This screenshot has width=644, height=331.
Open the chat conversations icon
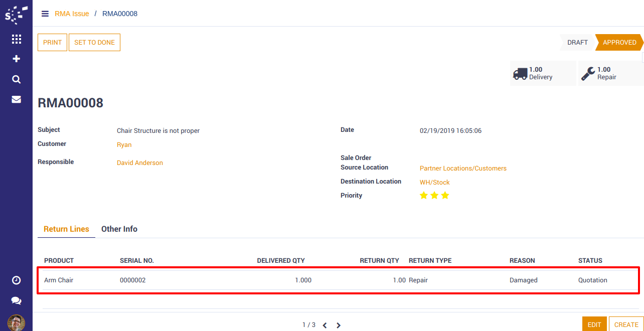16,301
